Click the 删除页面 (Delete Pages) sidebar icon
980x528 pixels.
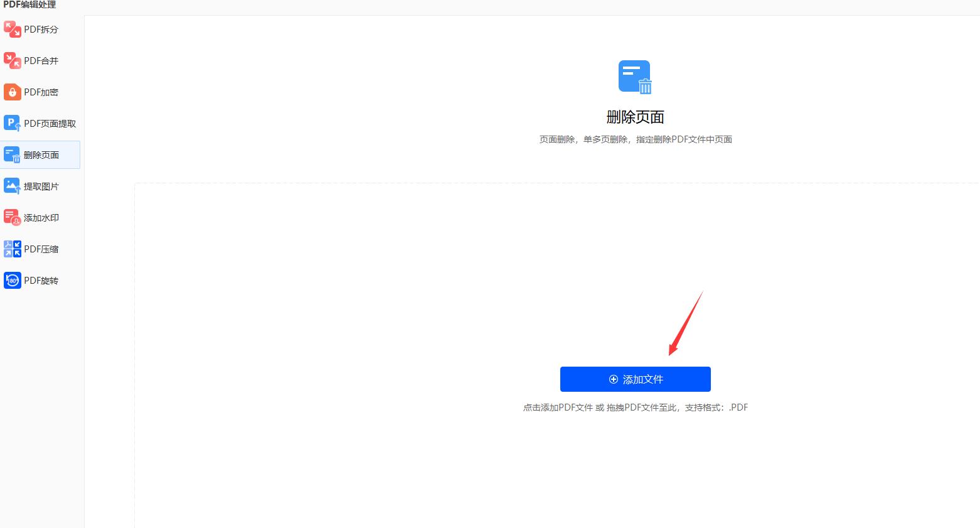(13, 154)
